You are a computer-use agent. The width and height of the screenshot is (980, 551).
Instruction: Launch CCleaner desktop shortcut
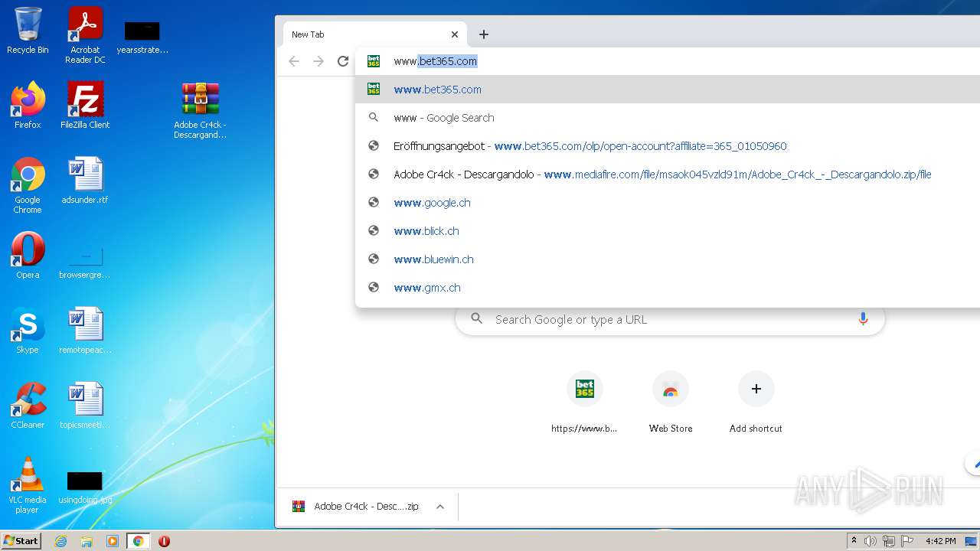pyautogui.click(x=28, y=406)
